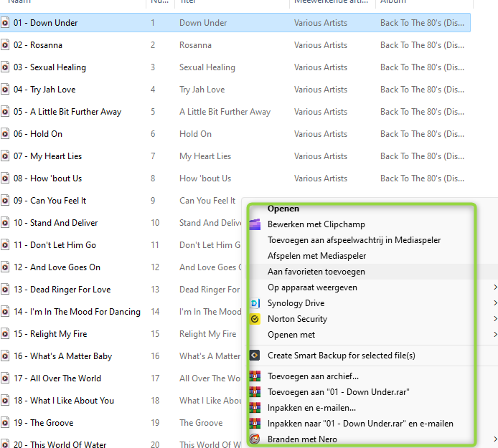The image size is (498, 448).
Task: Click file icon of 04 - Try Jah Love
Action: coord(5,90)
